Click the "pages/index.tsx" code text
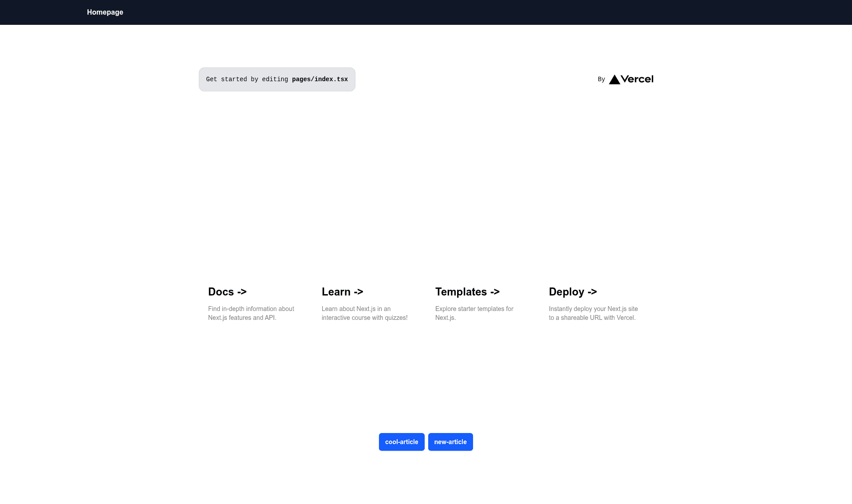The image size is (852, 504). pyautogui.click(x=320, y=79)
